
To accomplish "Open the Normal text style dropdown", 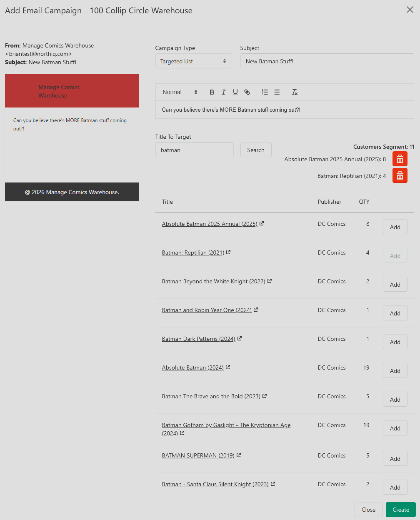I will [180, 92].
